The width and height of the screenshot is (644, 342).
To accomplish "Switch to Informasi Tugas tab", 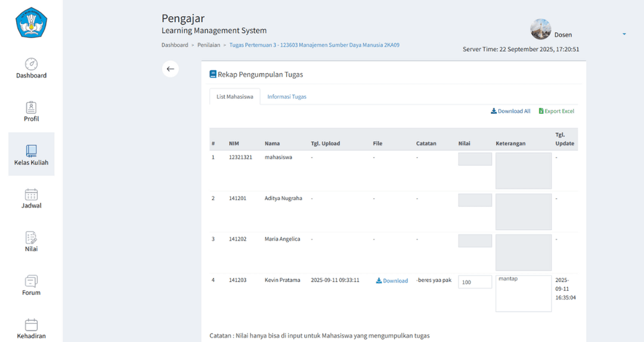I will click(287, 97).
